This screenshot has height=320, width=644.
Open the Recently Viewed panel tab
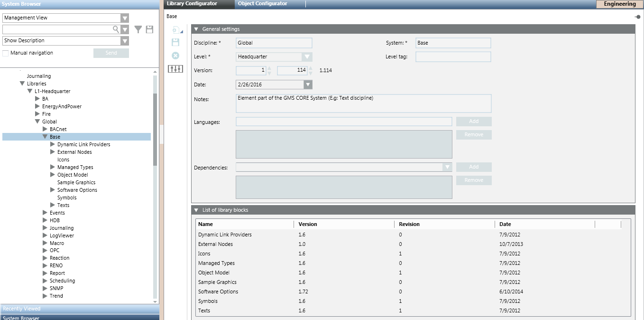[x=22, y=309]
